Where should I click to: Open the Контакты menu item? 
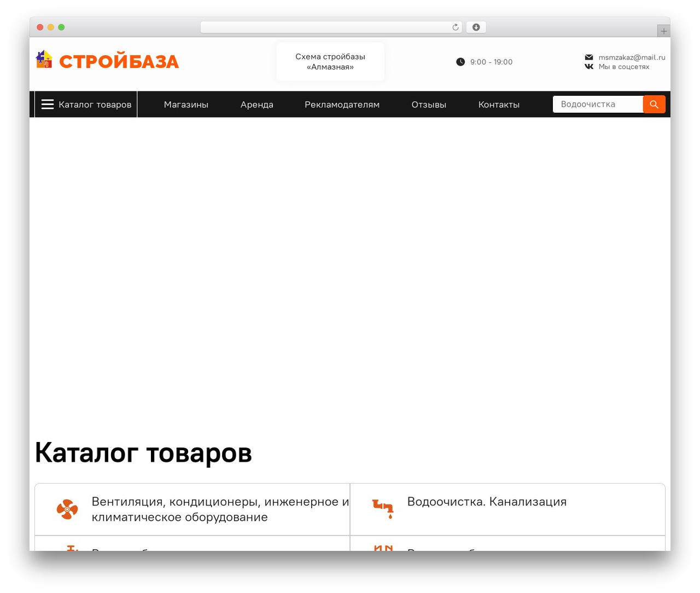pos(499,104)
